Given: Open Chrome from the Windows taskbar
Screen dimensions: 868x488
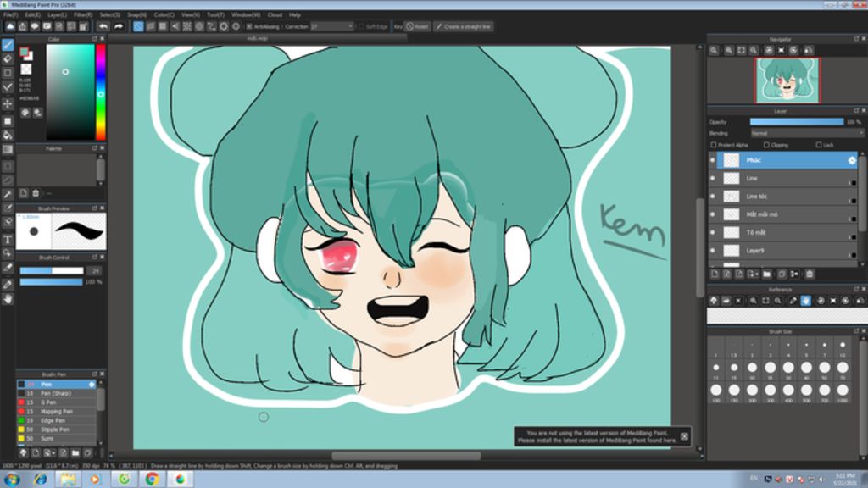Looking at the screenshot, I should point(152,480).
